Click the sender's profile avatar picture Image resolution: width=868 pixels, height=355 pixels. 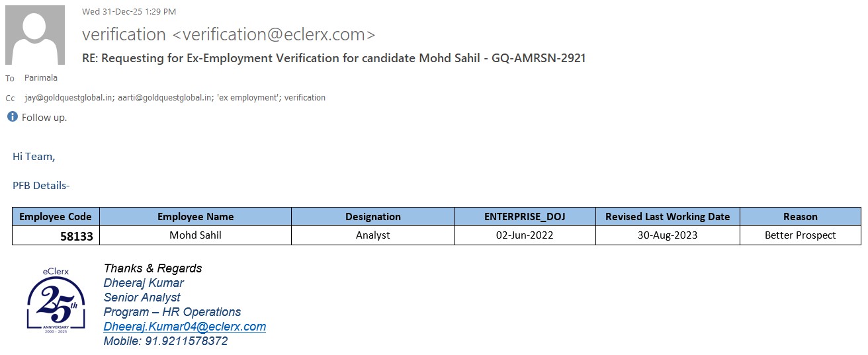click(35, 35)
